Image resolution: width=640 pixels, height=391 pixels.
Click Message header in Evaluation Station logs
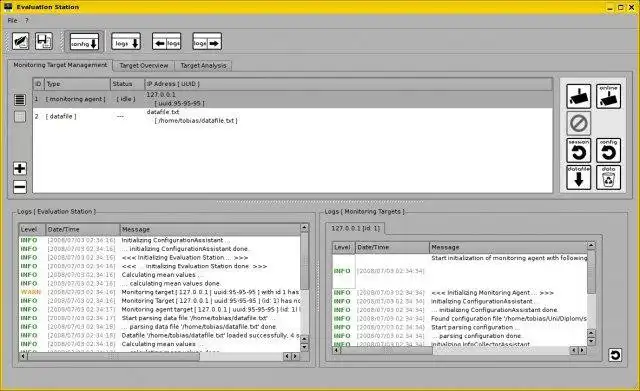coord(210,229)
